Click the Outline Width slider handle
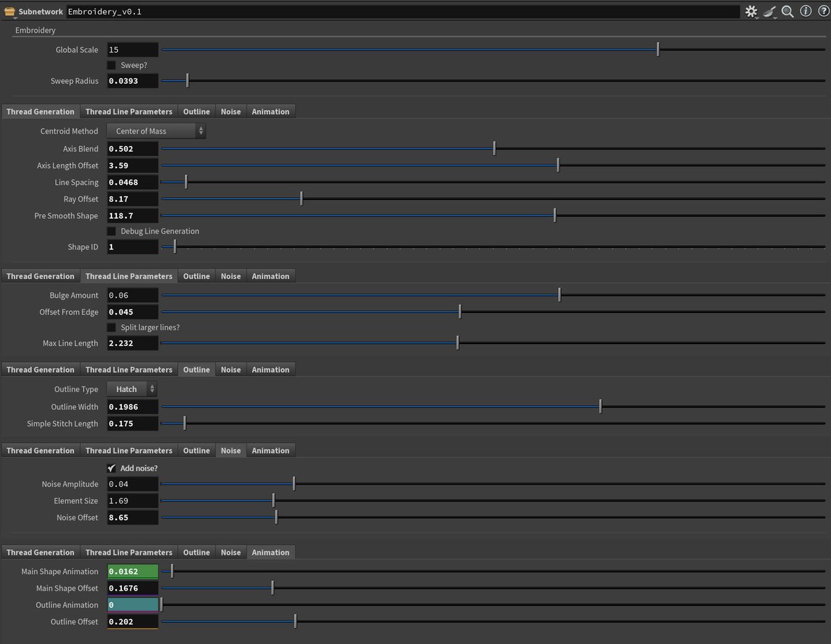Image resolution: width=831 pixels, height=644 pixels. tap(600, 407)
